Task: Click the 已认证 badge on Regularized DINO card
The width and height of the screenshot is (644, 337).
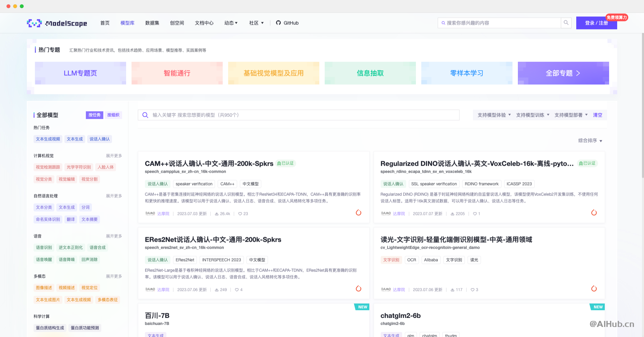Action: pyautogui.click(x=587, y=163)
